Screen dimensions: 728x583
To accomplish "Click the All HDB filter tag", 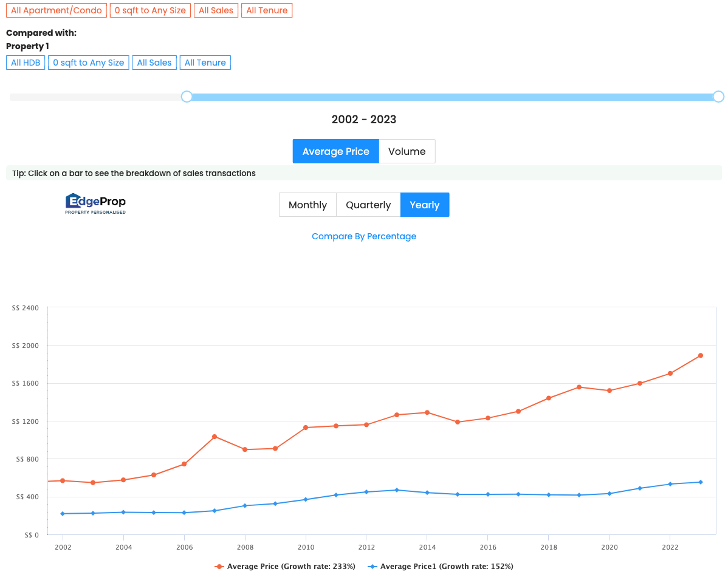I will tap(26, 63).
